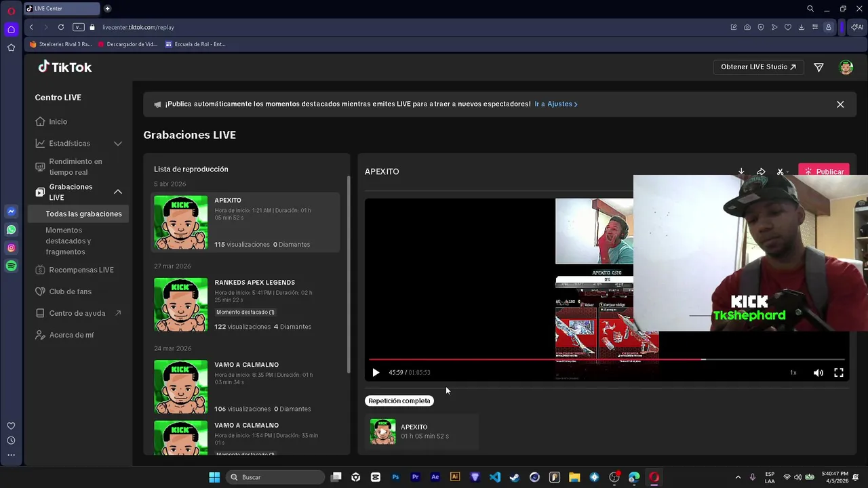868x488 pixels.
Task: Open Steam from the taskbar
Action: click(515, 477)
